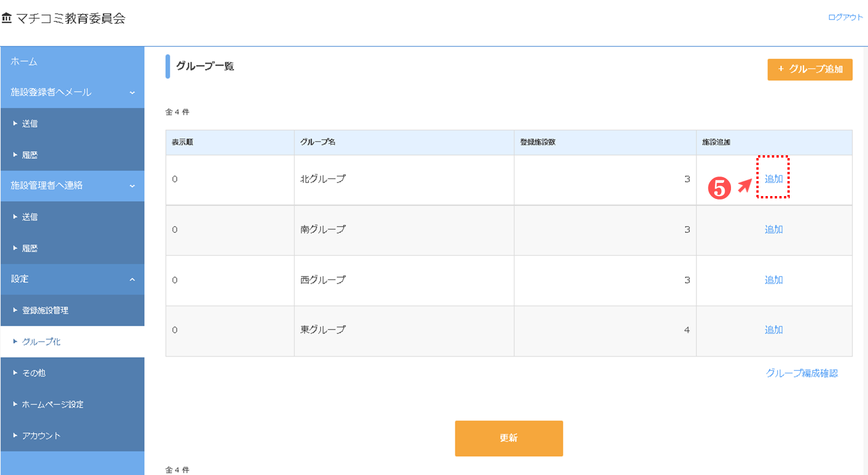Screen dimensions: 868x475
Task: Open 送信 under 施設管理者へ連絡
Action: pyautogui.click(x=73, y=217)
